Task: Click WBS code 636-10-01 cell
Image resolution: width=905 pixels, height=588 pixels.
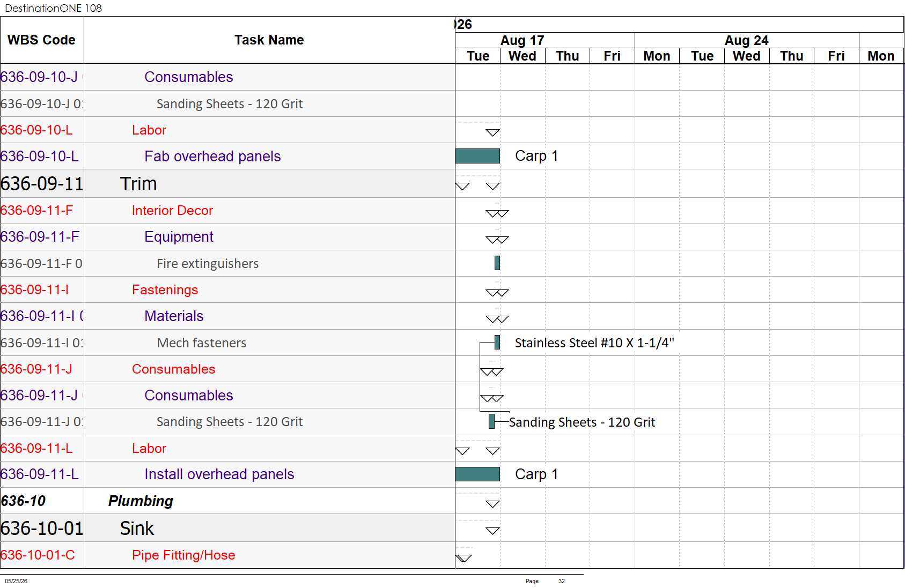Action: coord(42,528)
